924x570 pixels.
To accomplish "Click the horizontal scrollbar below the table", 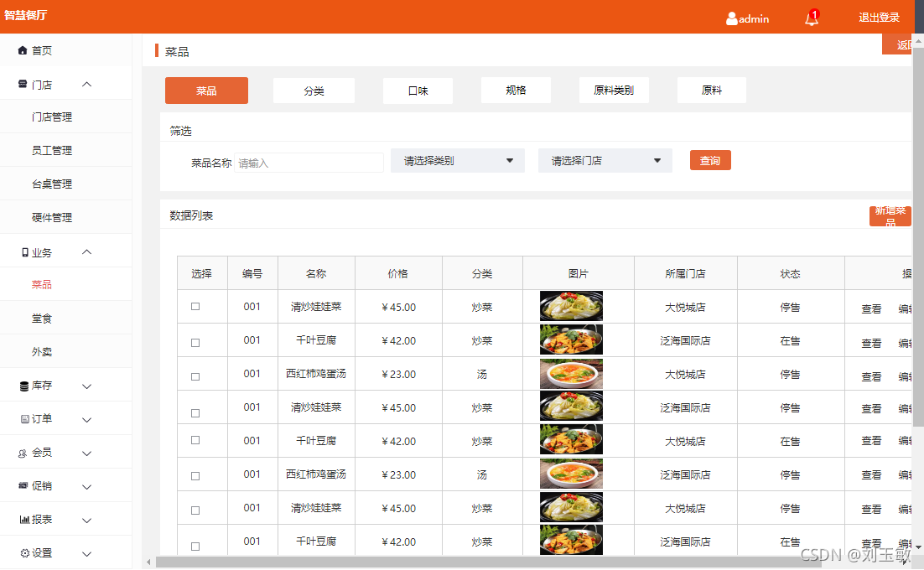I will (x=488, y=562).
